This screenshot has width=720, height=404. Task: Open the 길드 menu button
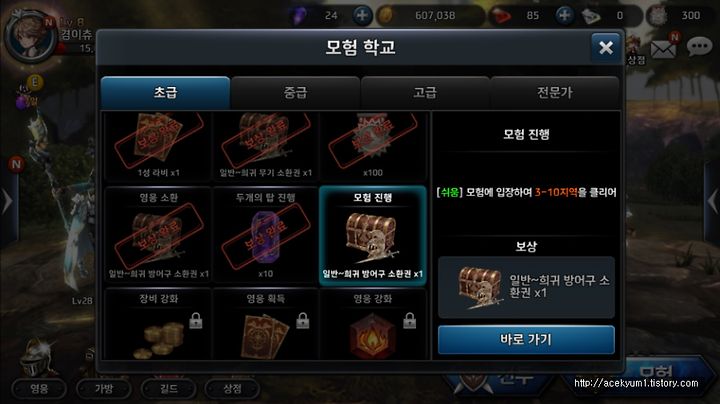click(168, 389)
